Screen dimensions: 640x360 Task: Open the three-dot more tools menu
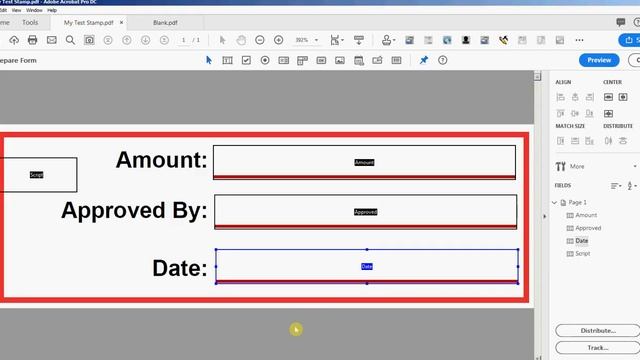(579, 40)
